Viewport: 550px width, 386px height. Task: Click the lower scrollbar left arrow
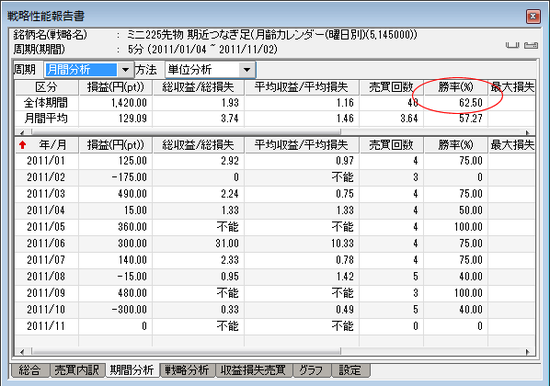click(22, 351)
